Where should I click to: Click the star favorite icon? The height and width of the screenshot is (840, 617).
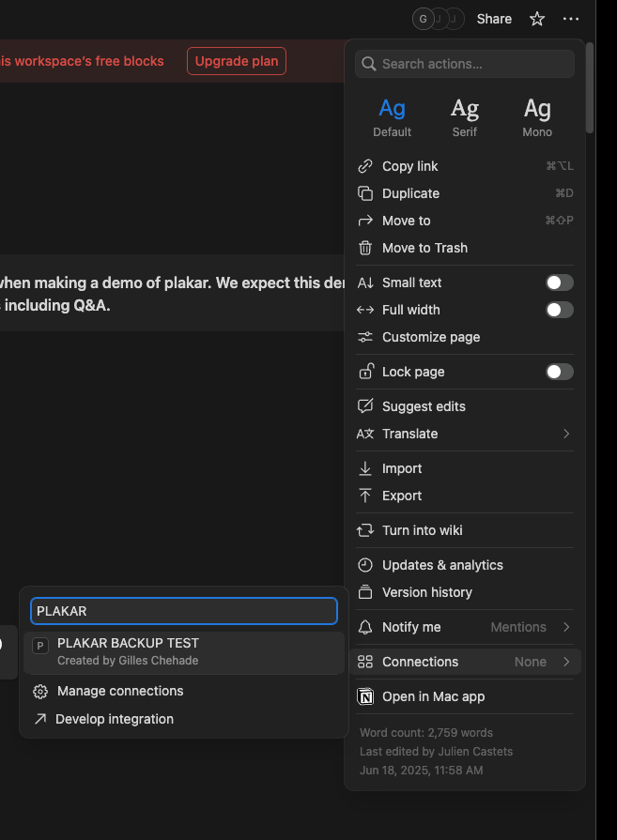tap(537, 19)
